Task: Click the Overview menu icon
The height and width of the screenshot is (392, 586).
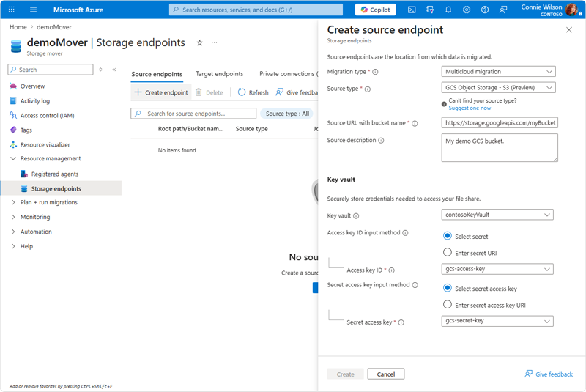Action: [x=13, y=86]
